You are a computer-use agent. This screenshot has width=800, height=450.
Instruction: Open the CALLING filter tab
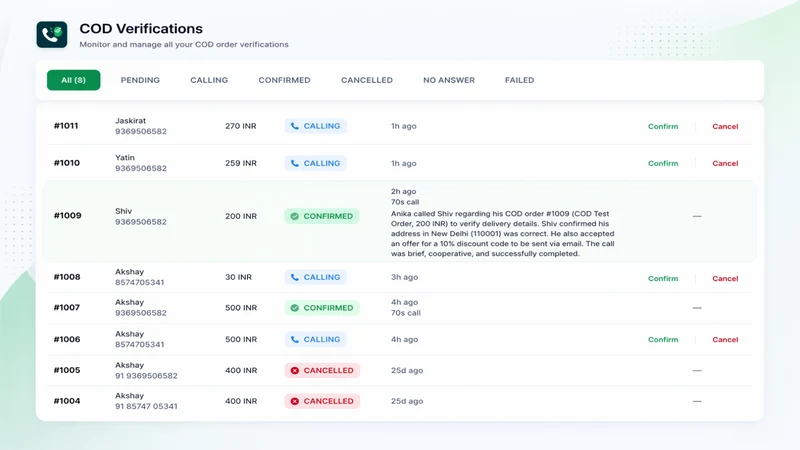pos(209,80)
